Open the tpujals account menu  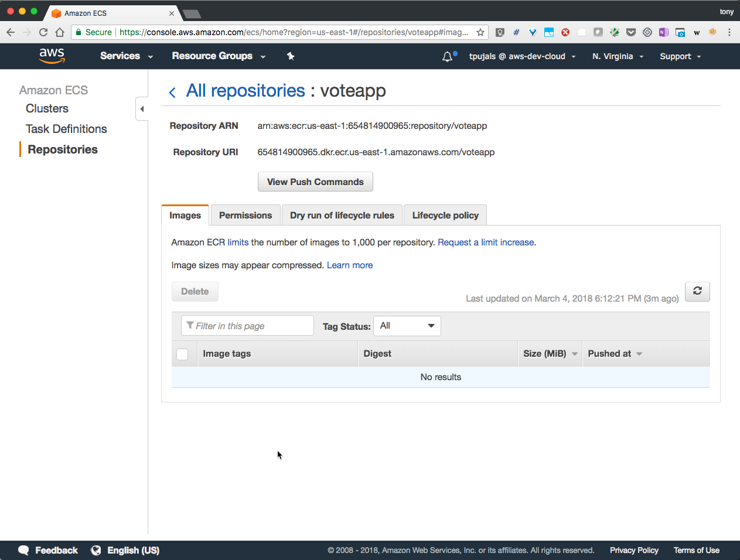[x=523, y=56]
